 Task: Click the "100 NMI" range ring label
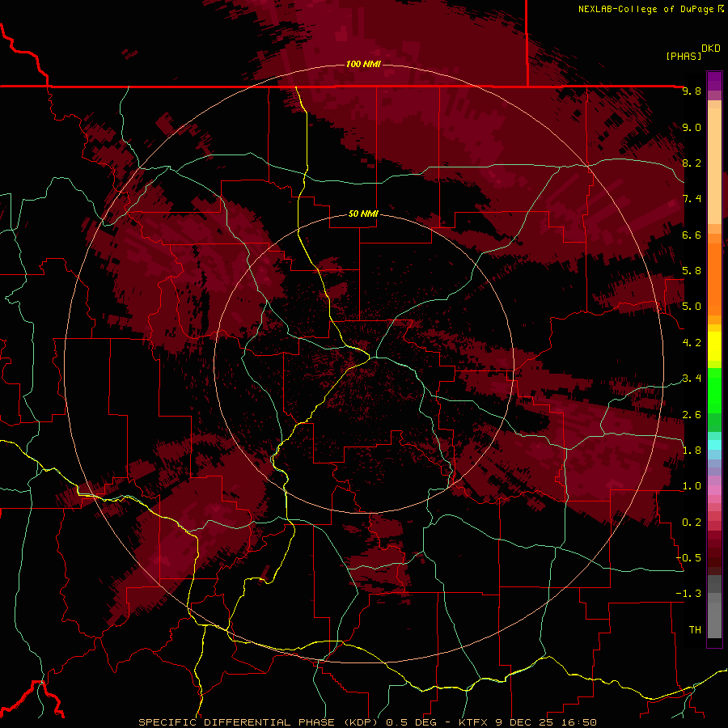click(363, 64)
